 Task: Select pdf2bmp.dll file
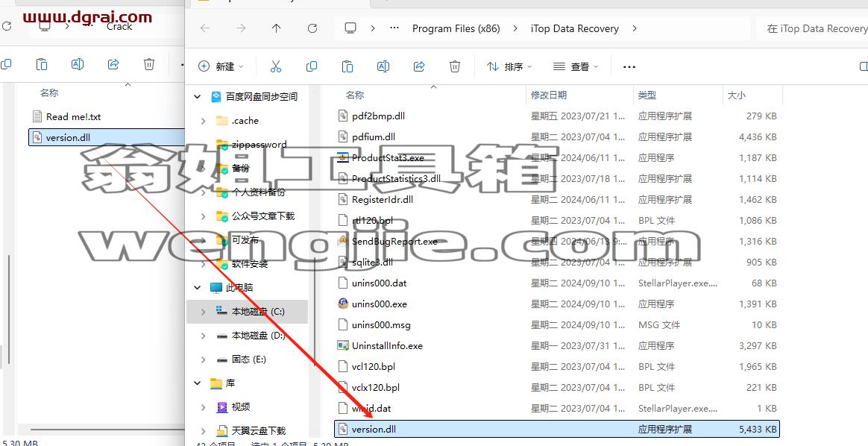[x=378, y=116]
